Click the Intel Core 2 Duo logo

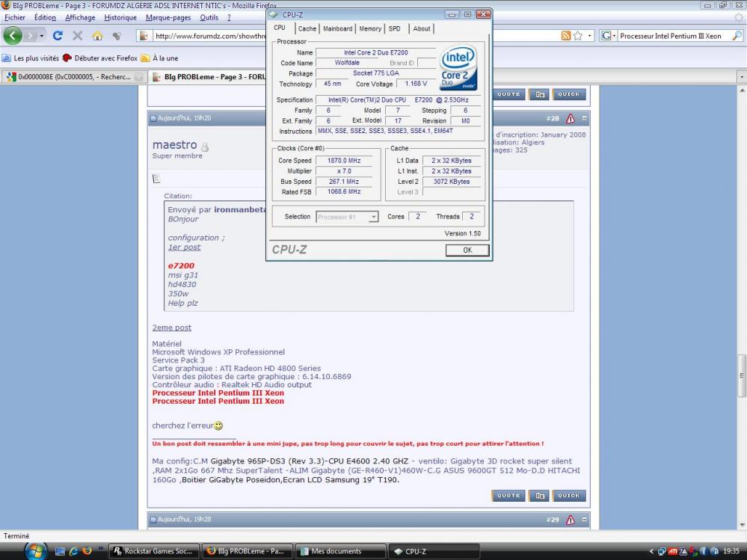pos(458,67)
